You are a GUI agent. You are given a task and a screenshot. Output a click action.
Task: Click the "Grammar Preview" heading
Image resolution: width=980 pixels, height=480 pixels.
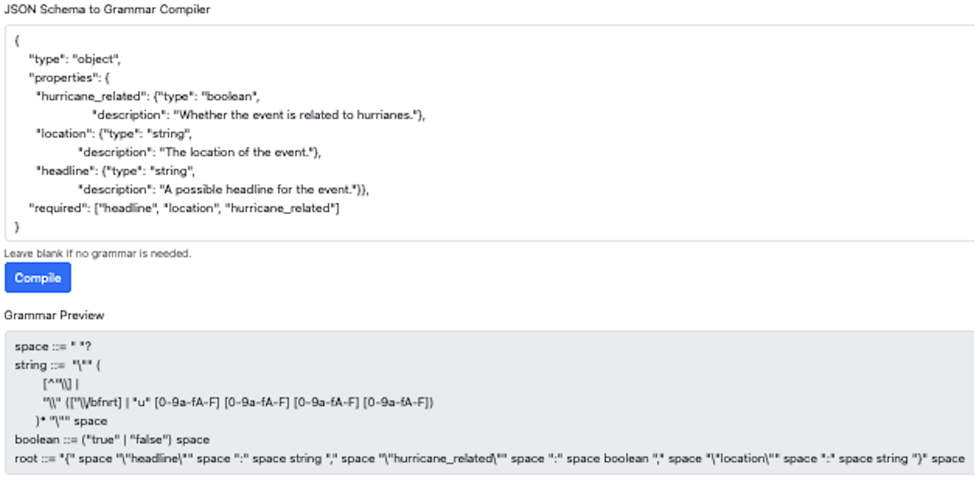(54, 315)
